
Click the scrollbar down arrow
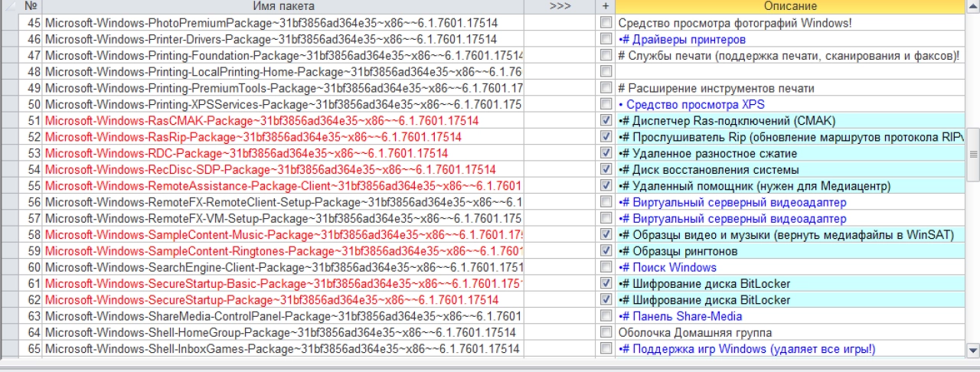pos(973,351)
